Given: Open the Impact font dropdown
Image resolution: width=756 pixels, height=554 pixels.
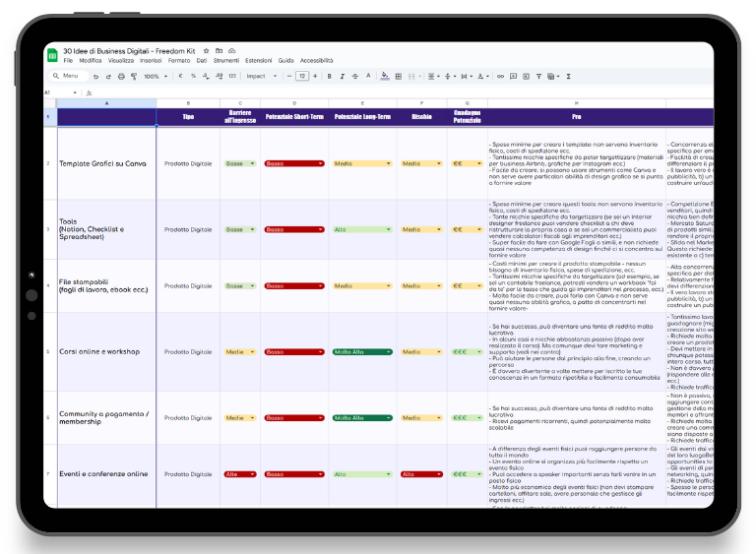Looking at the screenshot, I should tap(261, 76).
